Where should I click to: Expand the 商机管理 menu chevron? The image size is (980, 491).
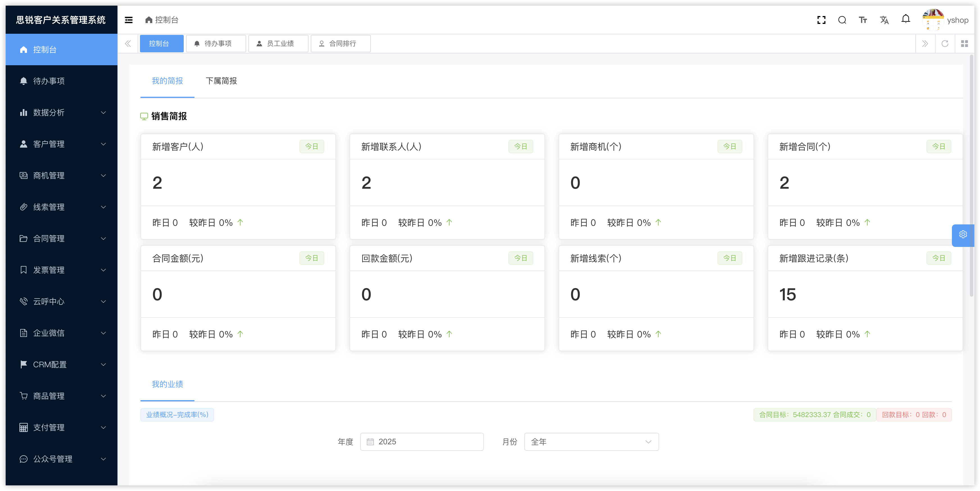(103, 175)
